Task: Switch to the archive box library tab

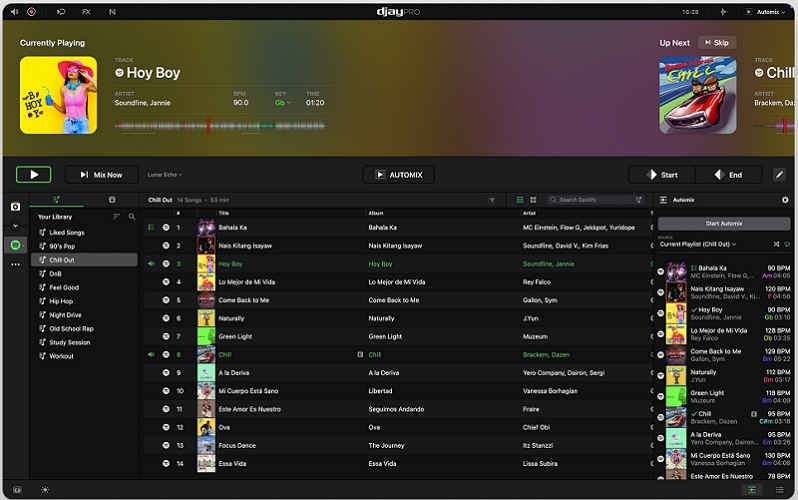Action: (x=112, y=200)
